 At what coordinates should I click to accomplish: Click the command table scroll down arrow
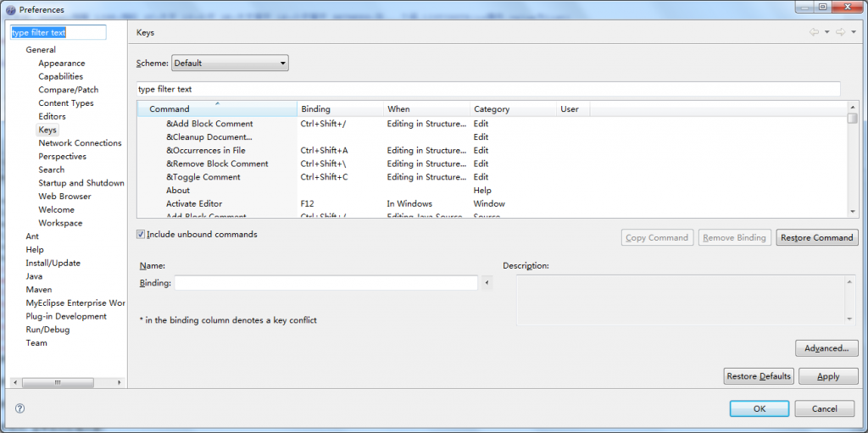coord(853,212)
